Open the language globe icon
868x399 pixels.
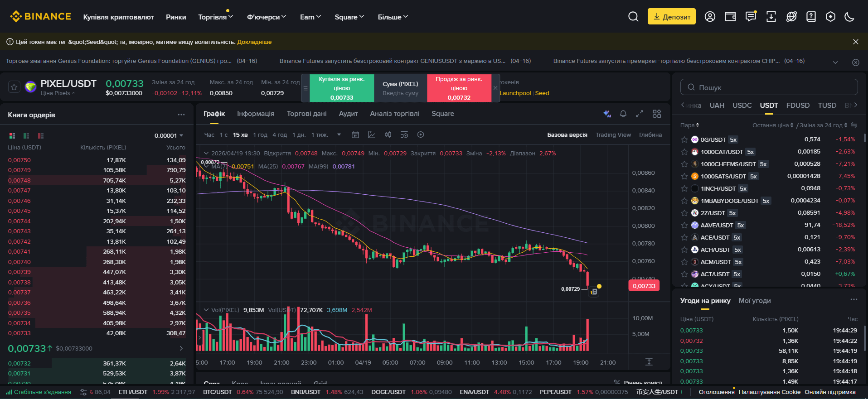click(x=791, y=17)
